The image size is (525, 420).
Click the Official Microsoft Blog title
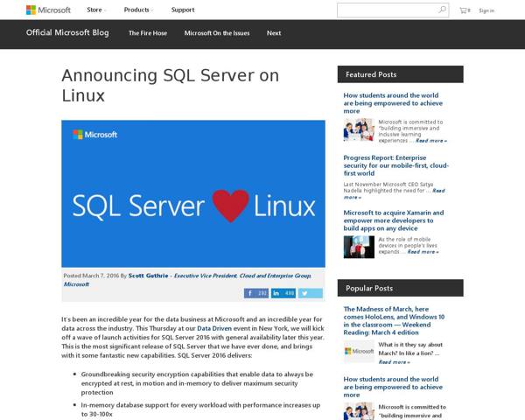(68, 33)
